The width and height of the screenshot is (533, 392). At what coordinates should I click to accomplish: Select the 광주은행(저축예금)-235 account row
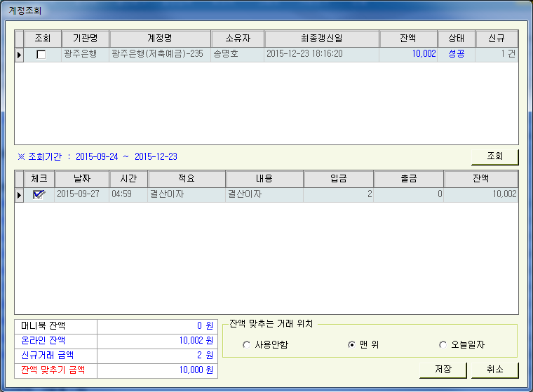(x=160, y=54)
